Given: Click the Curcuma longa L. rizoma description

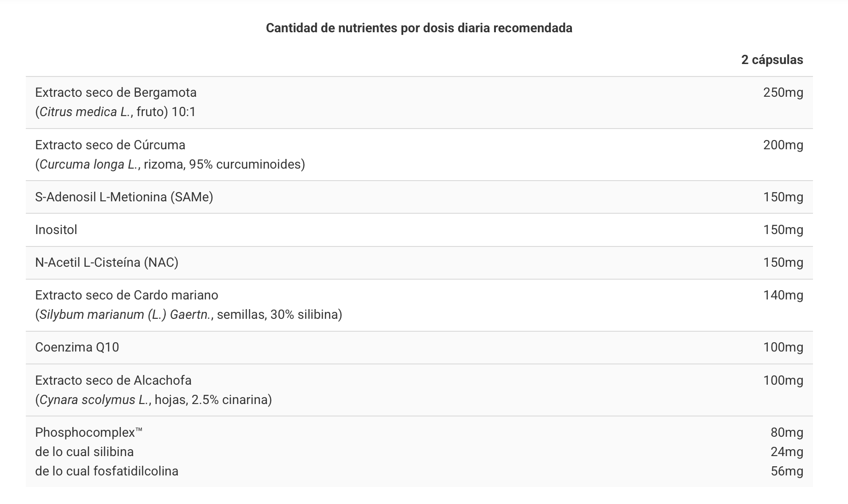Looking at the screenshot, I should (170, 164).
